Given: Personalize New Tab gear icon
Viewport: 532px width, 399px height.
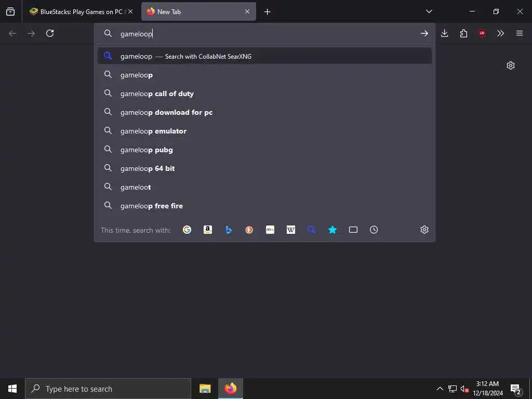Looking at the screenshot, I should (511, 65).
